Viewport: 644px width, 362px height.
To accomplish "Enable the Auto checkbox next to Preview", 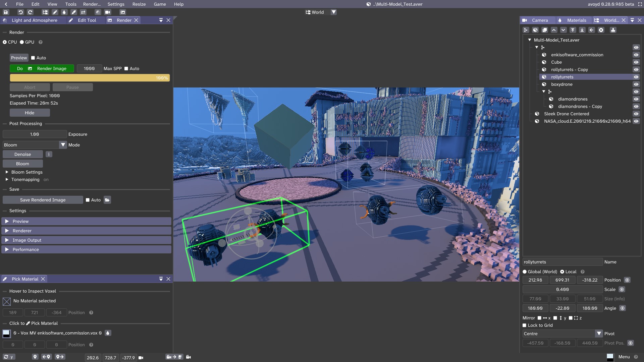I will click(x=33, y=58).
